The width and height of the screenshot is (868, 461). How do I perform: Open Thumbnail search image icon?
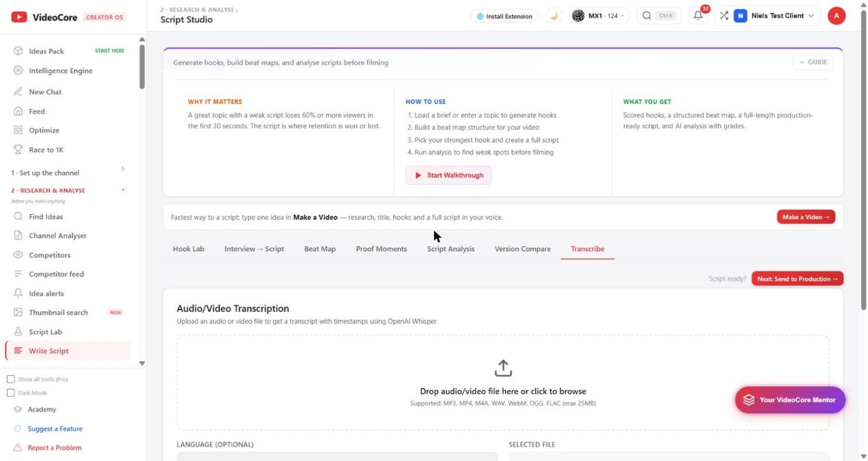pyautogui.click(x=18, y=313)
